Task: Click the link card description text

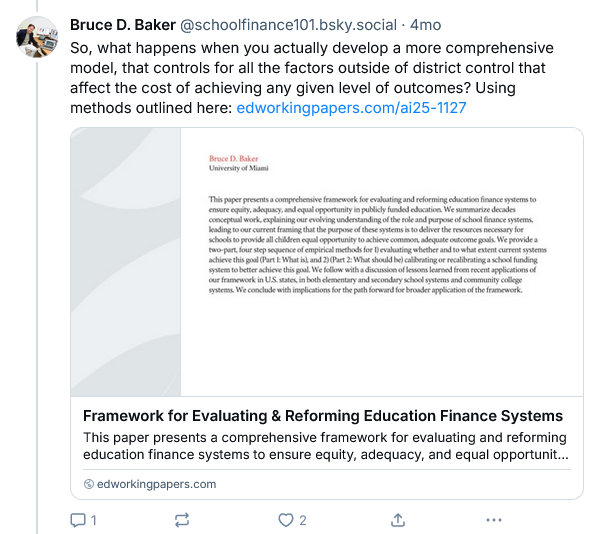Action: coord(326,446)
